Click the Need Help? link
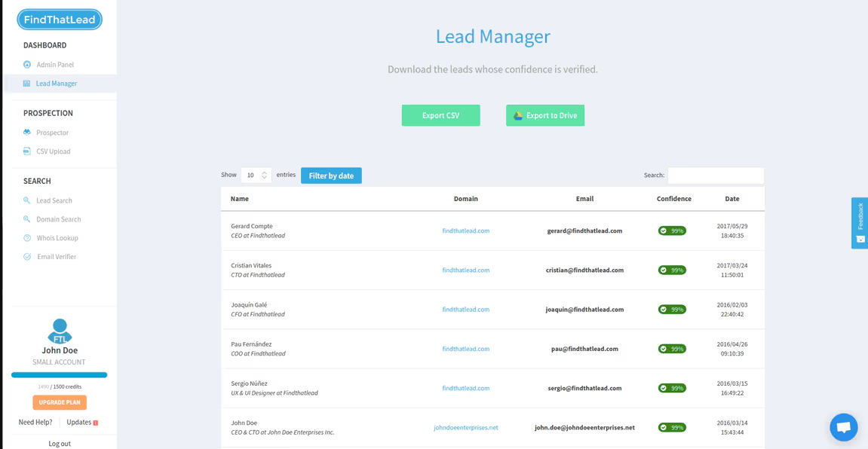The height and width of the screenshot is (449, 868). click(x=35, y=423)
